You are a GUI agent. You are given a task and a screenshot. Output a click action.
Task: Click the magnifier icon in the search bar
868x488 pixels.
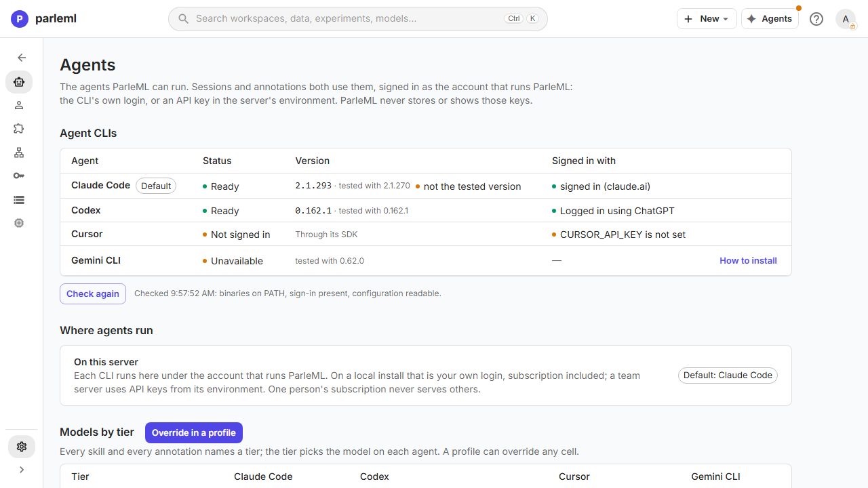(183, 19)
